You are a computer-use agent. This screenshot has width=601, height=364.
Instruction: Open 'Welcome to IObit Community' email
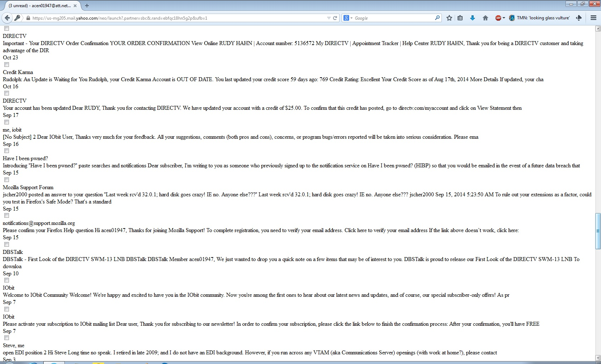(x=256, y=295)
